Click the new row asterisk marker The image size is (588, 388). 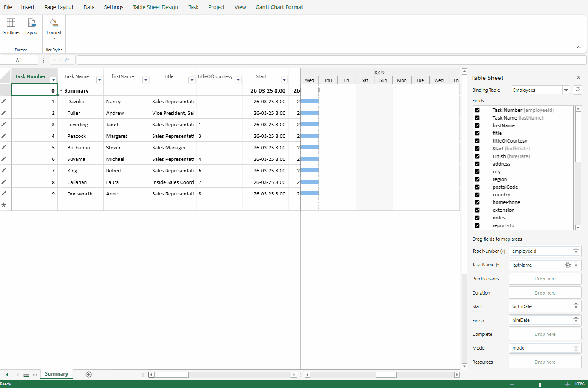tap(4, 205)
